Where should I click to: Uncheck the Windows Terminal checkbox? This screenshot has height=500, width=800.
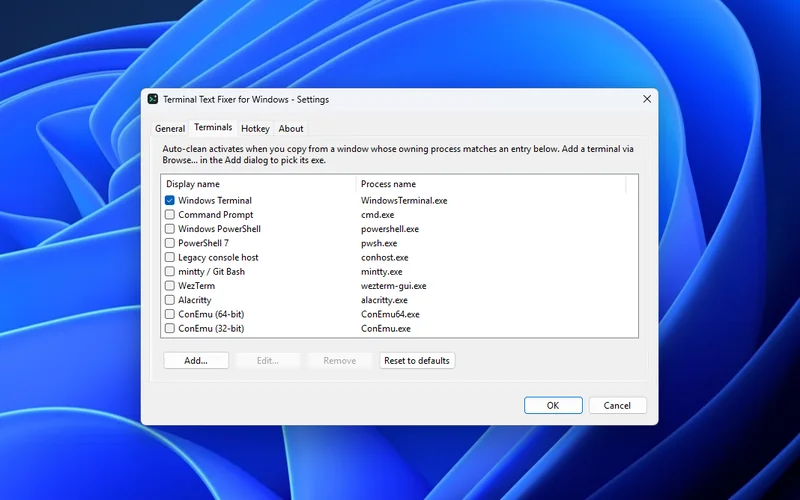[x=170, y=201]
